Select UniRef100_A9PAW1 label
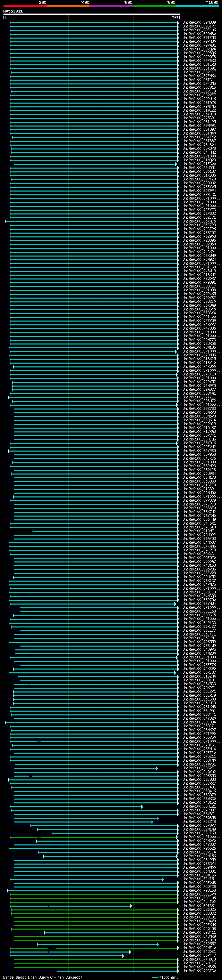 tap(199, 45)
